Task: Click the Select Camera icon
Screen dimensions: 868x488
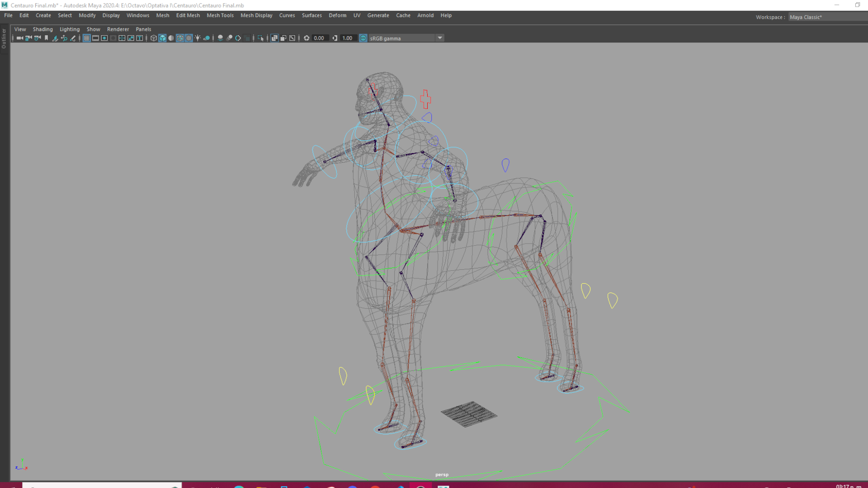Action: click(x=19, y=38)
